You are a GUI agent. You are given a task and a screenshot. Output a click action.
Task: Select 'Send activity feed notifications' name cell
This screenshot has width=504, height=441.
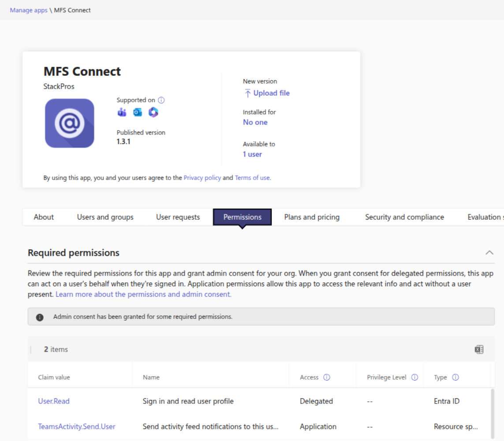[210, 426]
